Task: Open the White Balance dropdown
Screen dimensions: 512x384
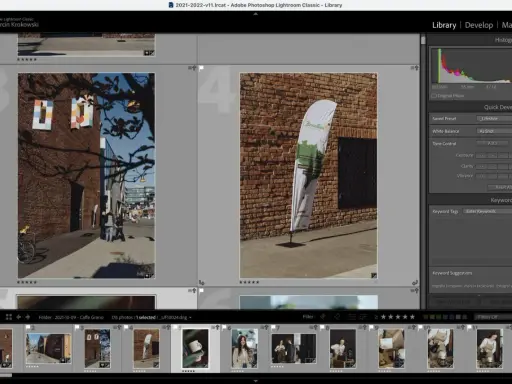Action: point(495,131)
